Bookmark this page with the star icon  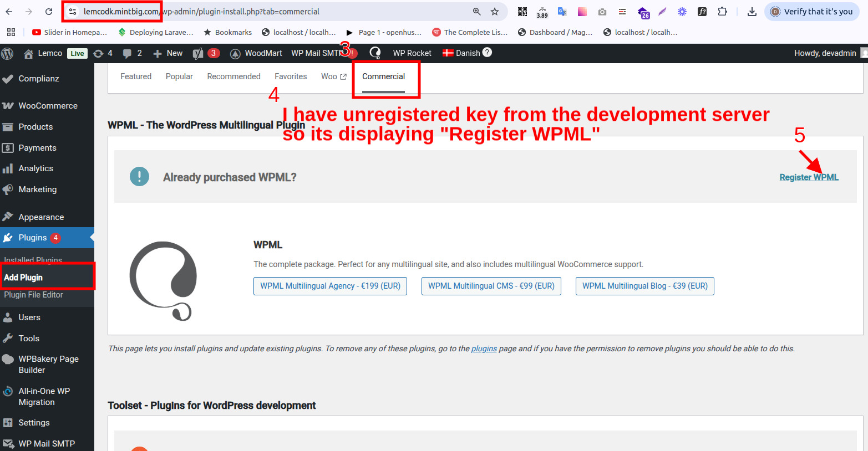pyautogui.click(x=495, y=12)
